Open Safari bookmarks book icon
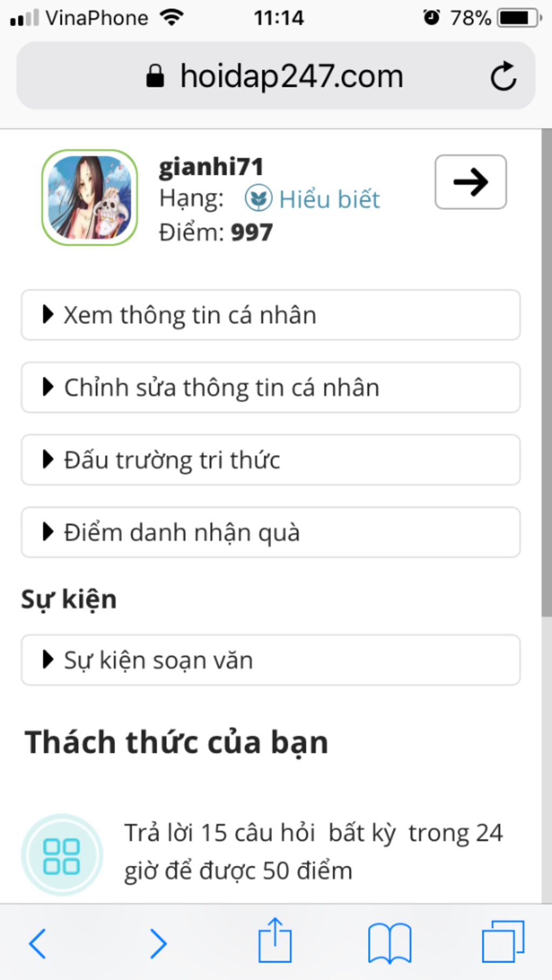This screenshot has height=980, width=552. [390, 943]
